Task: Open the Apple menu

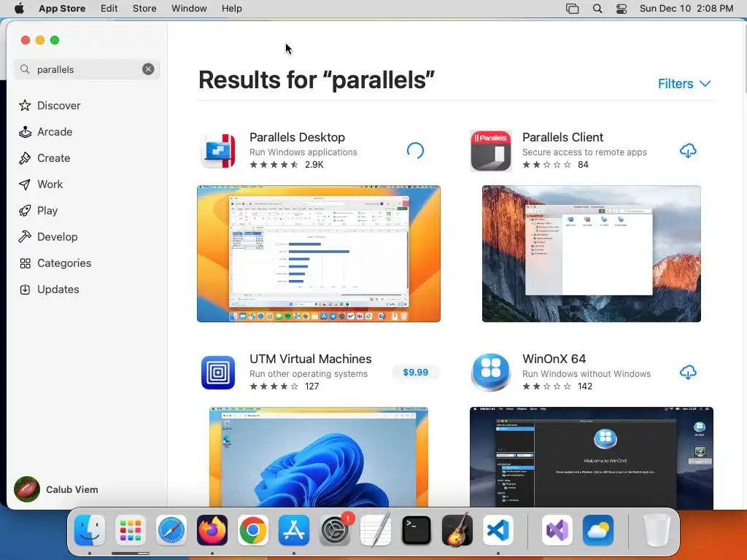Action: tap(19, 9)
